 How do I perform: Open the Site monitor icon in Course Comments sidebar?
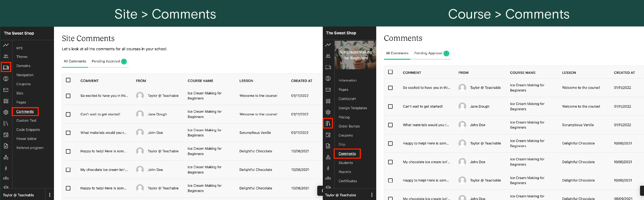click(328, 67)
